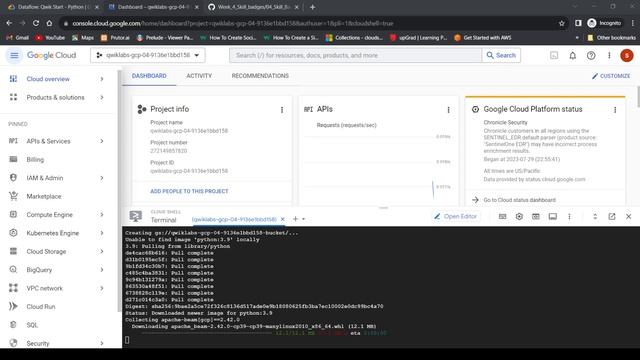Expand IAM & Admin submenu arrow

click(102, 178)
